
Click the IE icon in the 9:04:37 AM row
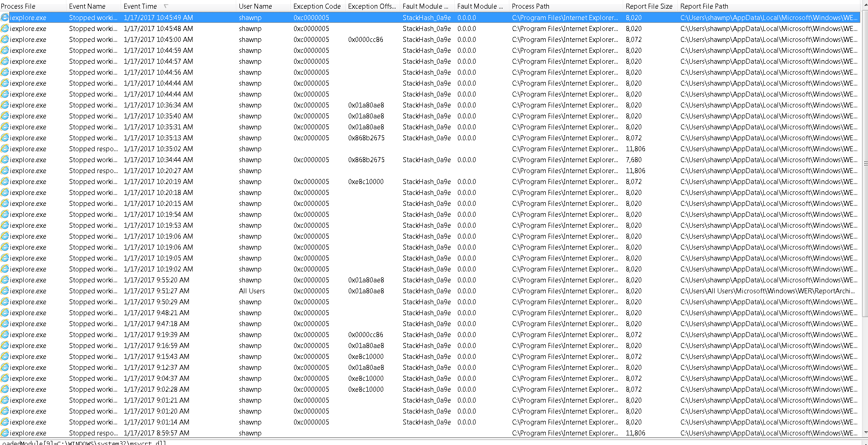coord(5,379)
